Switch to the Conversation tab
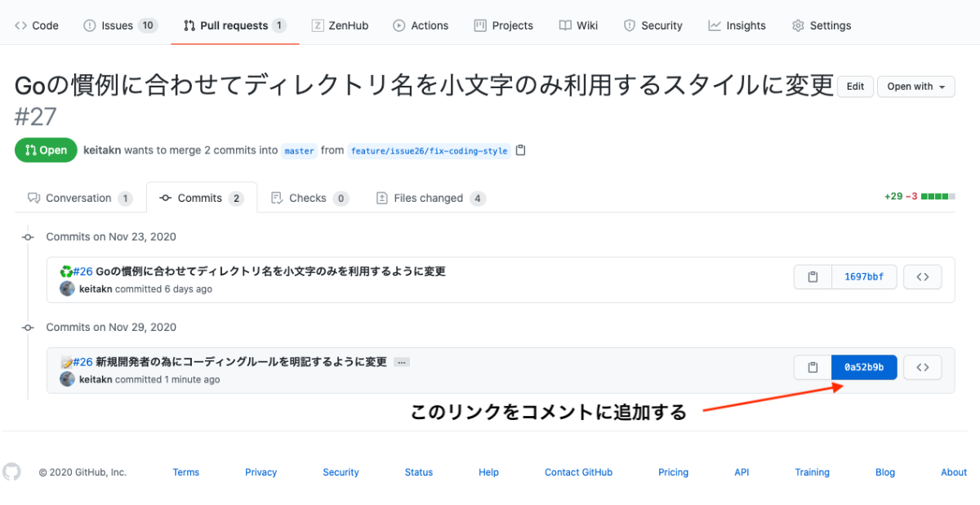This screenshot has height=505, width=980. (80, 198)
